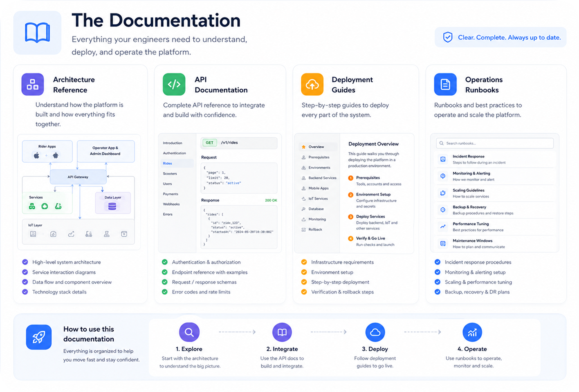
Task: Select Authentication in the API sidebar
Action: click(175, 153)
